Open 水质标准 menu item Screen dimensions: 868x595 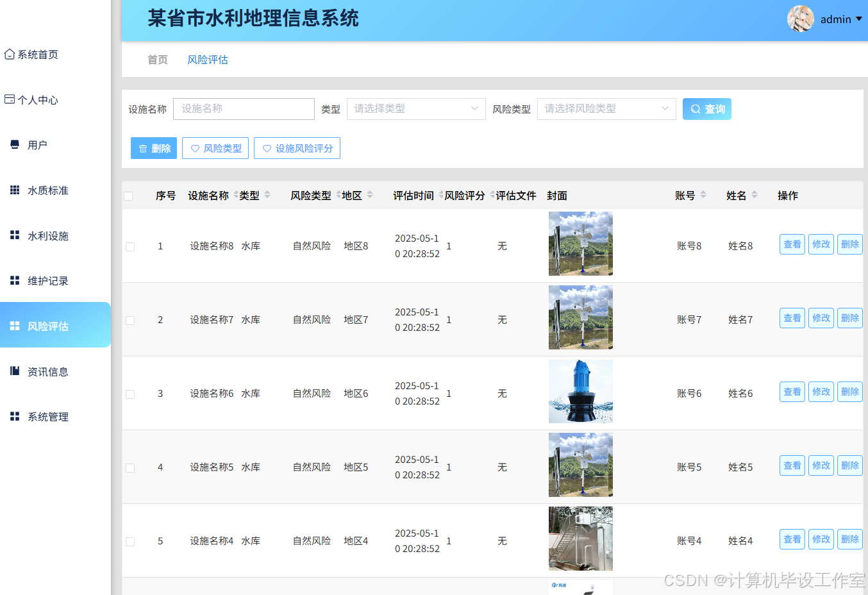click(48, 190)
